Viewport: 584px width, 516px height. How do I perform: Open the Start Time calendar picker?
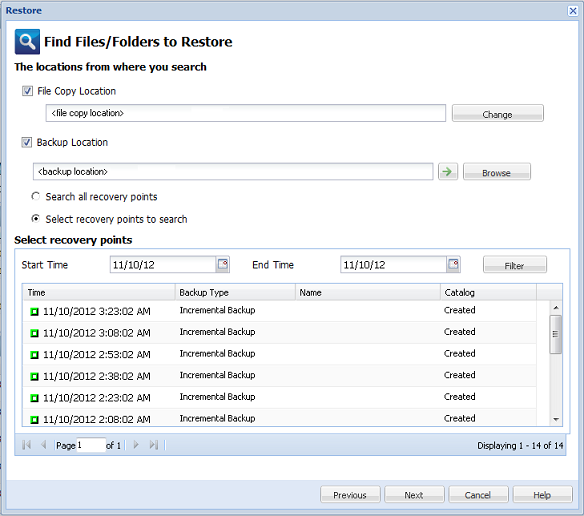tap(223, 264)
